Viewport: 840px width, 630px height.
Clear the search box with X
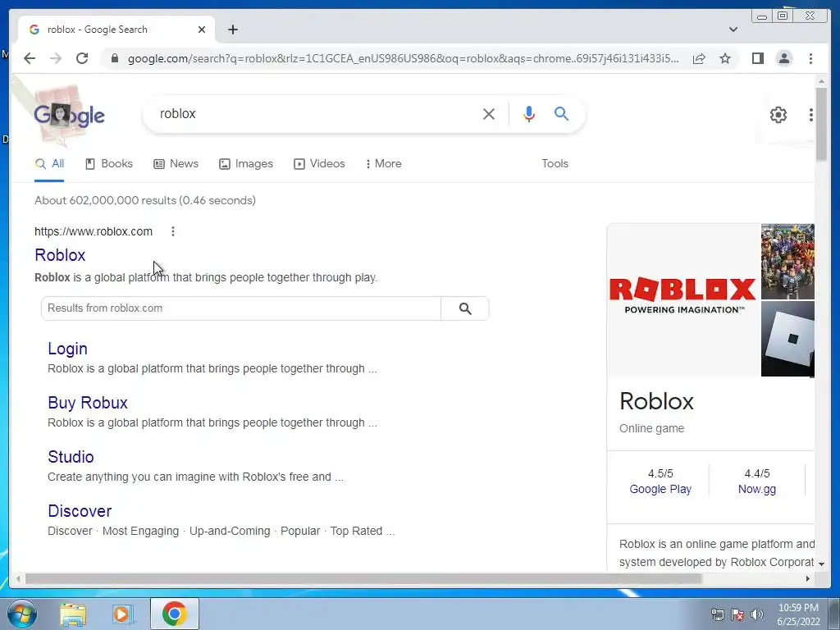coord(489,114)
